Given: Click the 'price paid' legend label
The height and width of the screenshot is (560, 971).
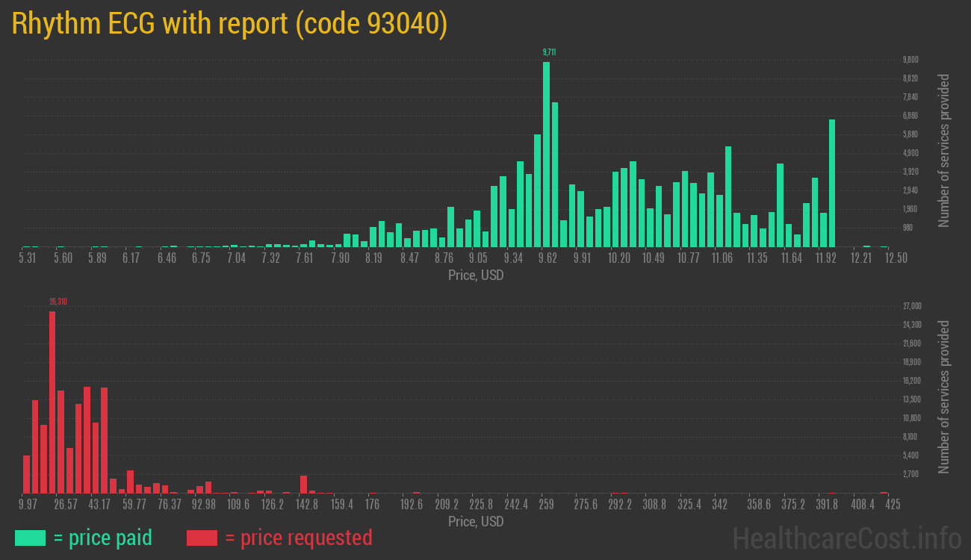Looking at the screenshot, I should point(103,538).
